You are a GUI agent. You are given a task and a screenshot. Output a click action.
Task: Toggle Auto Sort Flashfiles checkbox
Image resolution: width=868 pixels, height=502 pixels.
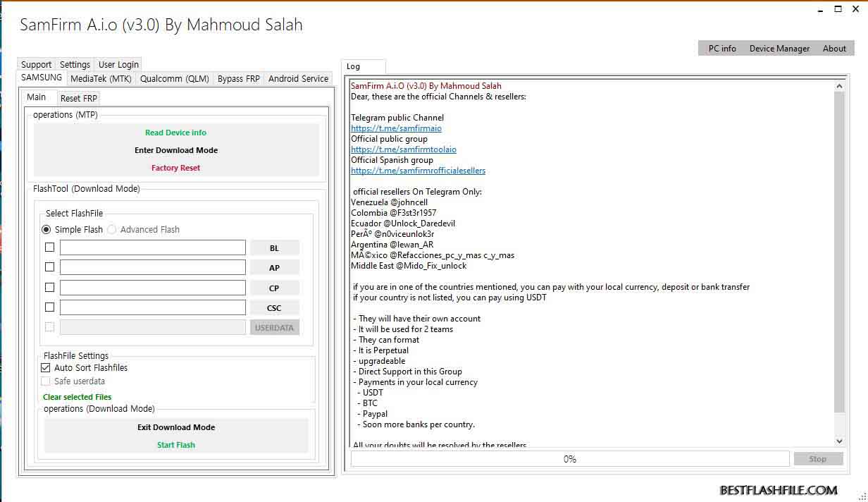pos(46,367)
